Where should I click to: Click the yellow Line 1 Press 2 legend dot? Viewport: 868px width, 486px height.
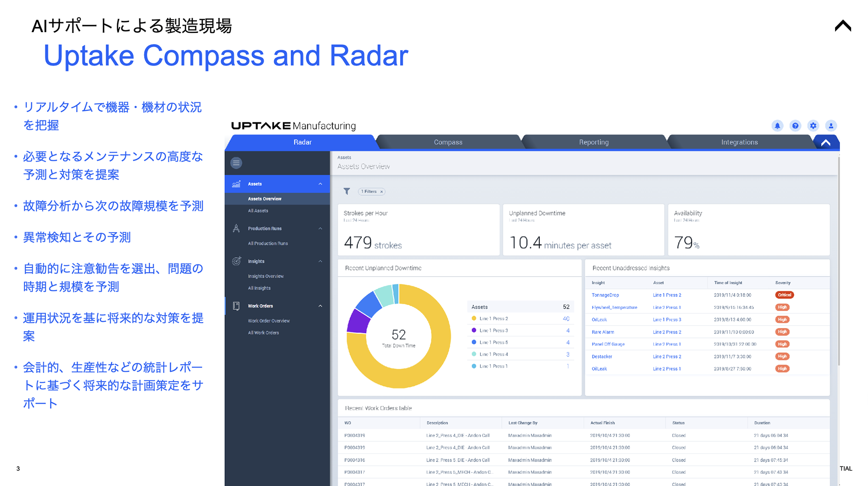474,319
